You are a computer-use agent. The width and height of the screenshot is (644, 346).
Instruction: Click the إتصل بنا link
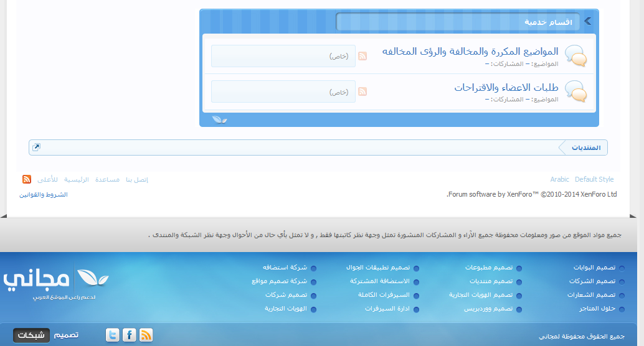coord(137,179)
